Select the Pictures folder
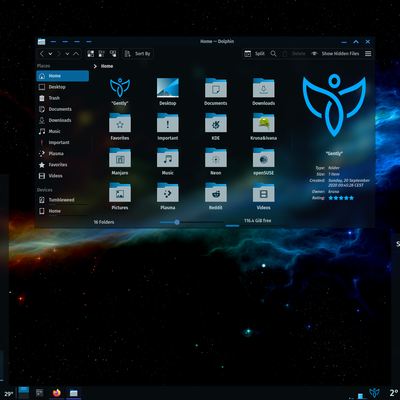400x400 pixels. 120,192
